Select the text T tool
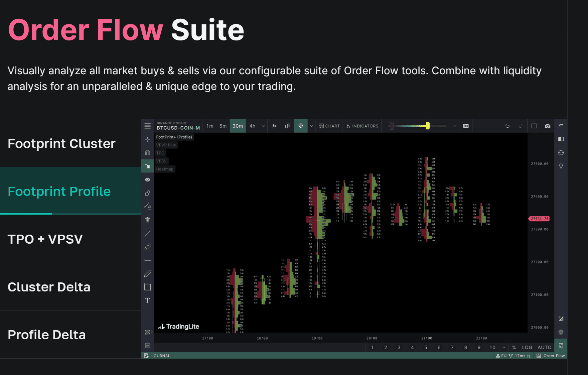 click(147, 300)
